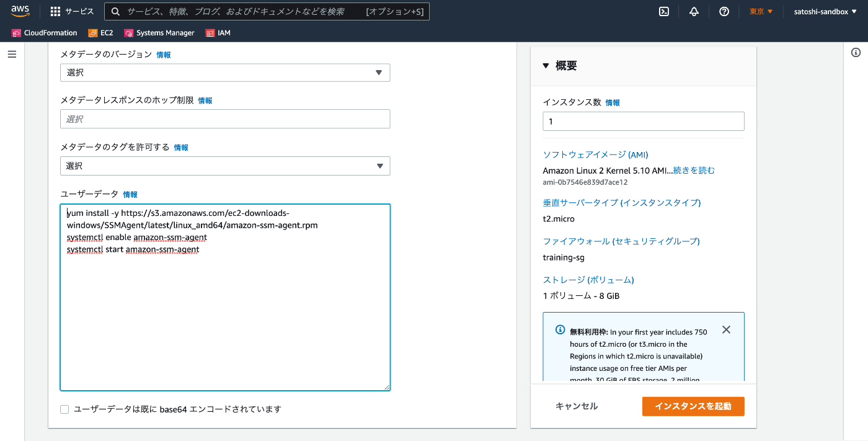Click the CloudFormation bookmark icon
868x441 pixels.
click(x=16, y=33)
